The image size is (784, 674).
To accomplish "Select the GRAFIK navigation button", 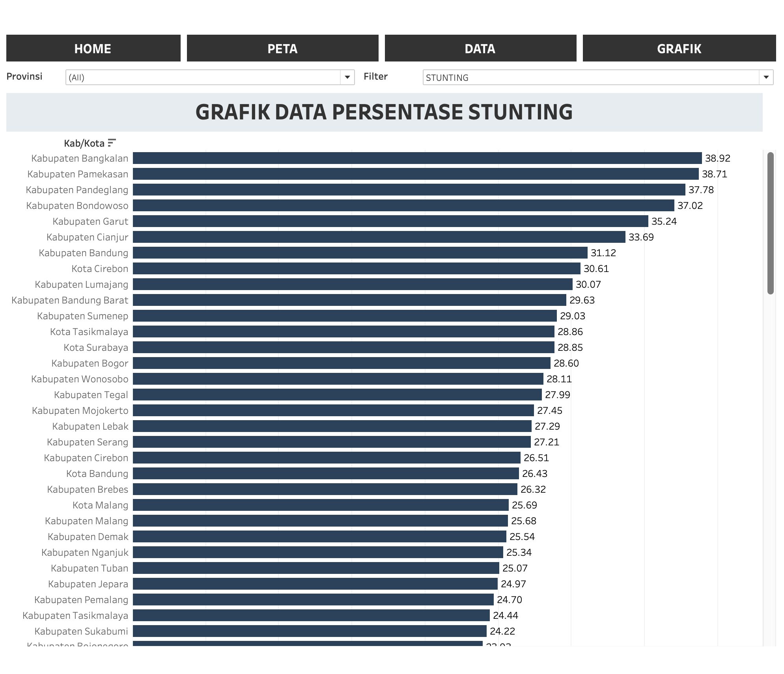I will pyautogui.click(x=679, y=48).
